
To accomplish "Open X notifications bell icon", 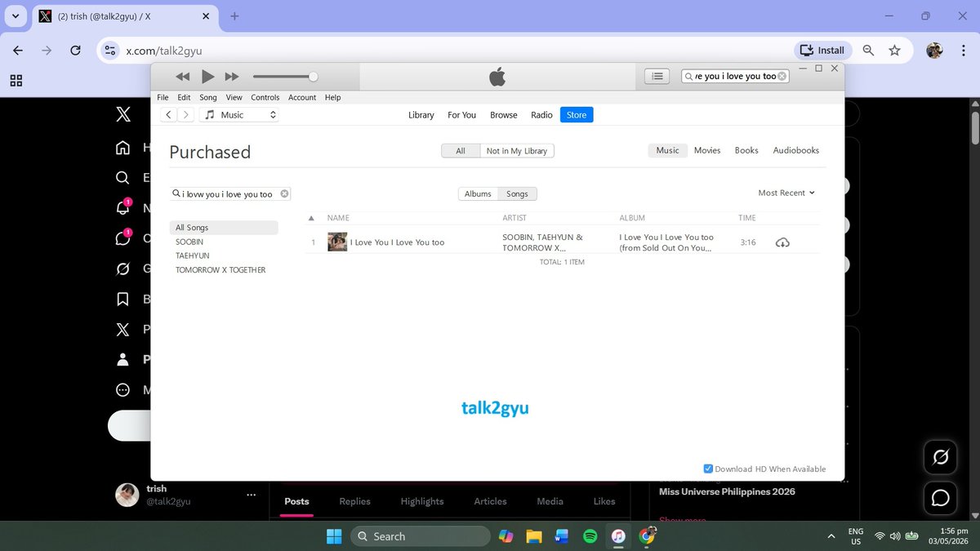I will [123, 207].
